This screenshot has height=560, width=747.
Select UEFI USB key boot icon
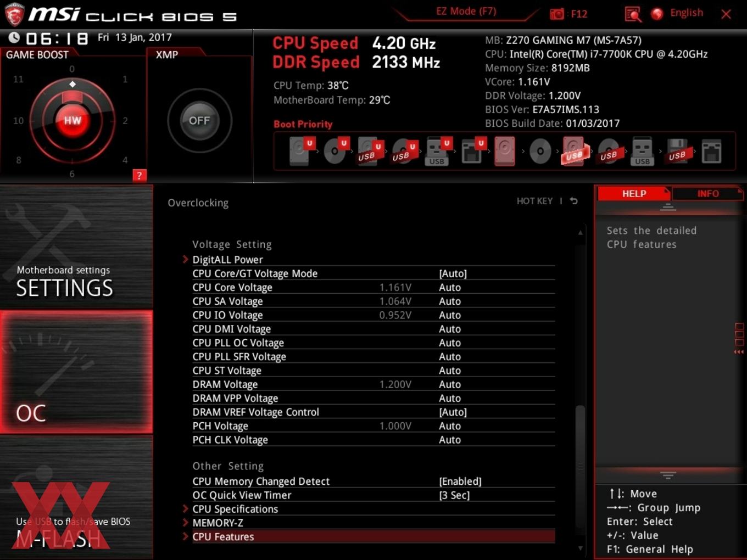coord(438,151)
